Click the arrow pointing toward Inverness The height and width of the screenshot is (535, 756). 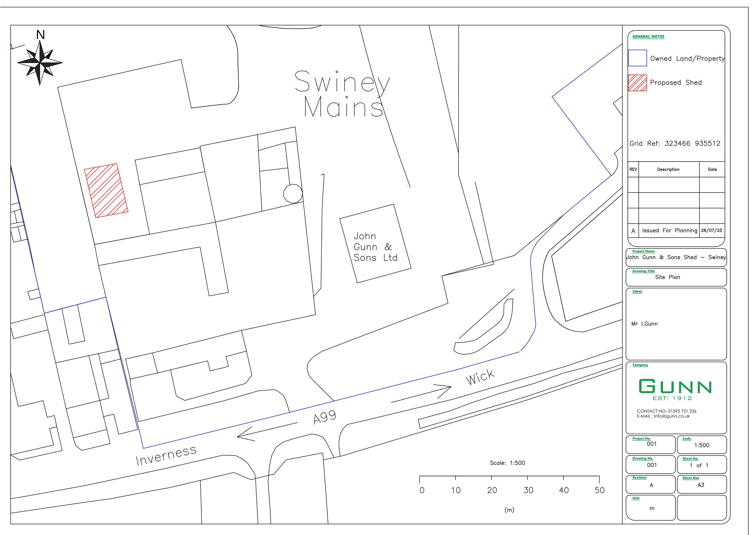click(267, 432)
